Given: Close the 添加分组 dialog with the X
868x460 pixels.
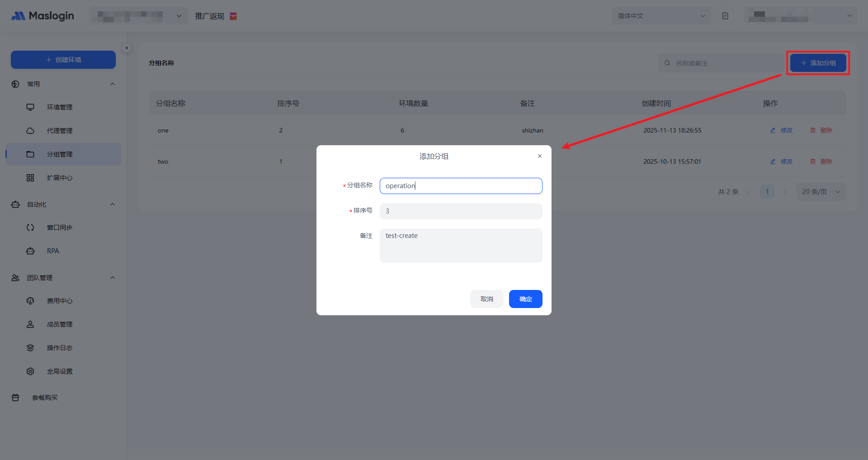Looking at the screenshot, I should (540, 156).
